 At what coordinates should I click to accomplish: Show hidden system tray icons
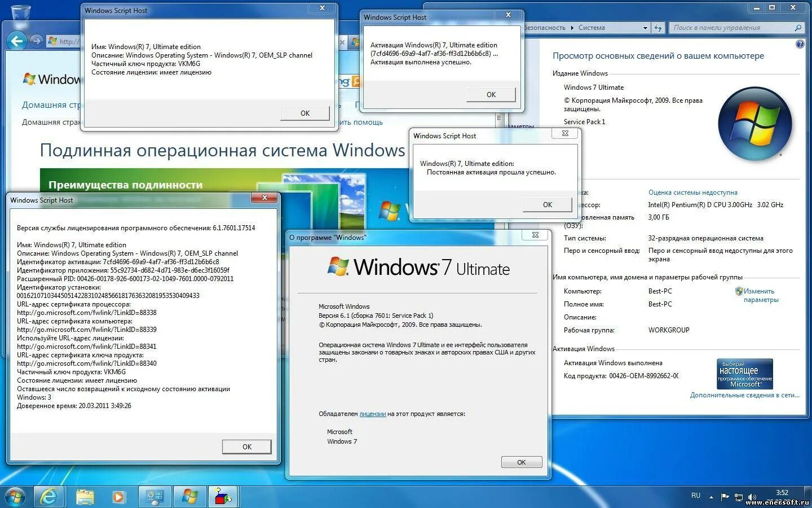pyautogui.click(x=711, y=497)
